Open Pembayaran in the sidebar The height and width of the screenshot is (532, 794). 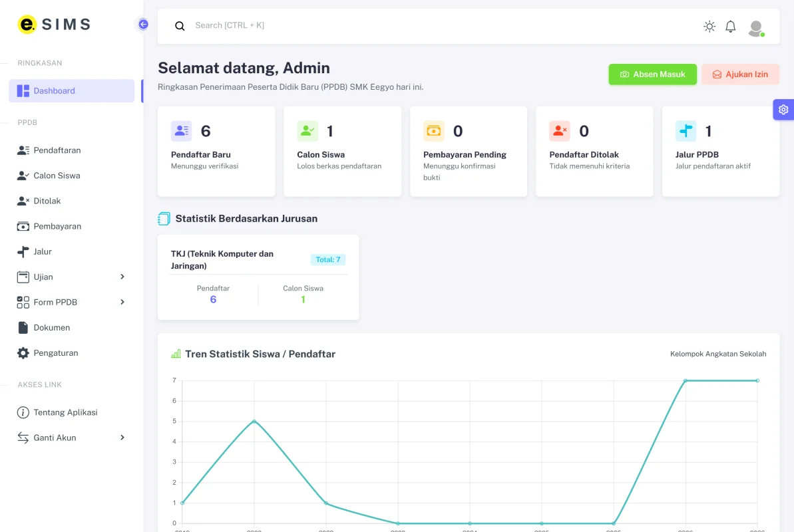(71, 226)
